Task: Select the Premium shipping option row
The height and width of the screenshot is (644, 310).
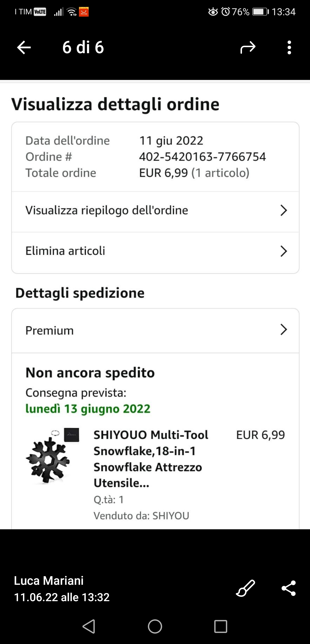Action: click(x=155, y=331)
